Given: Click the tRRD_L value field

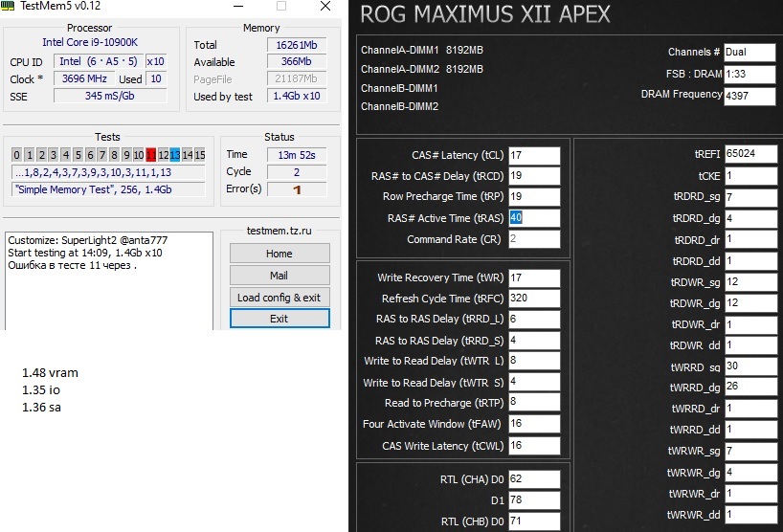Looking at the screenshot, I should (x=534, y=320).
